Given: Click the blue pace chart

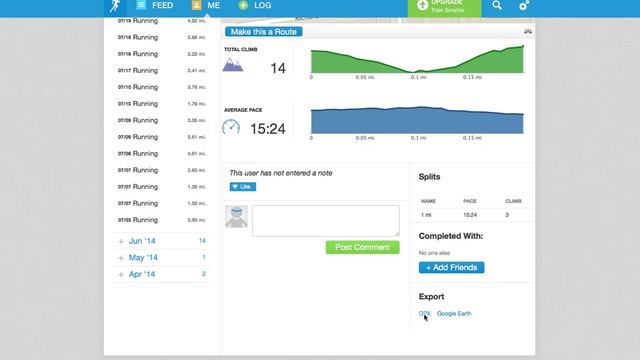Looking at the screenshot, I should point(417,120).
